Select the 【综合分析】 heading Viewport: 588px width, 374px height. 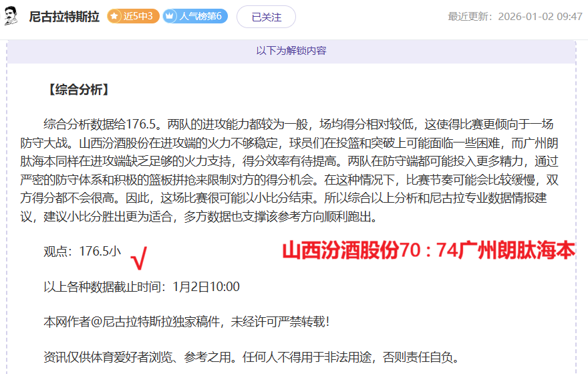point(78,90)
